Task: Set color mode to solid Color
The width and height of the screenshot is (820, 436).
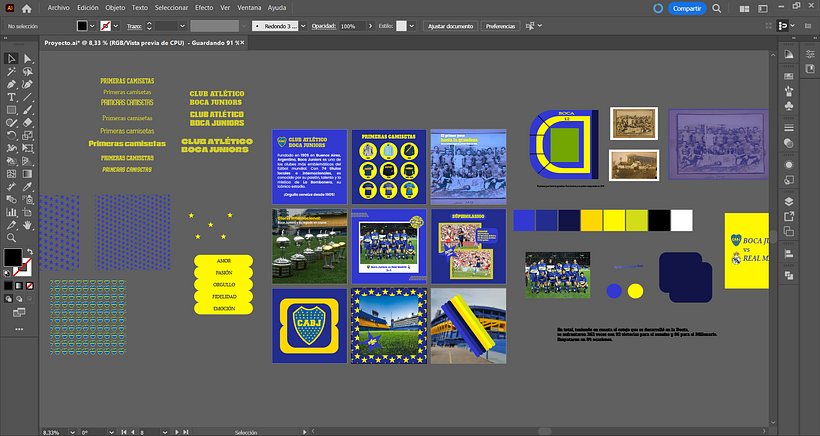Action: pos(8,286)
